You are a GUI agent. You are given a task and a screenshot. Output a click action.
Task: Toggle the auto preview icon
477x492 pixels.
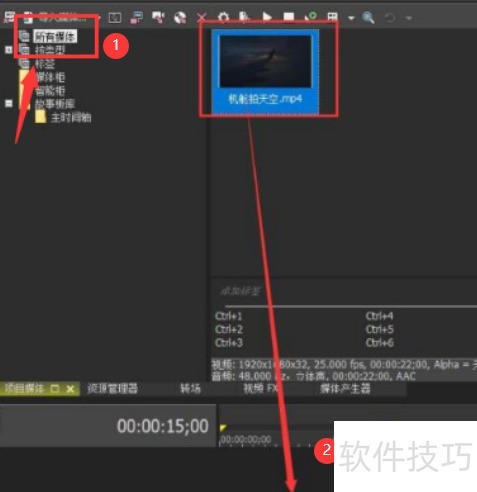click(311, 17)
